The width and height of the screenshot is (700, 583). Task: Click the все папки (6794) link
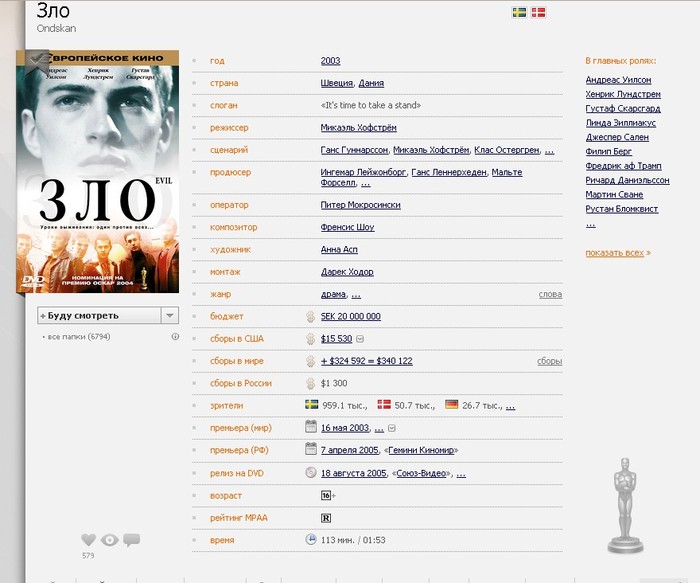click(79, 337)
